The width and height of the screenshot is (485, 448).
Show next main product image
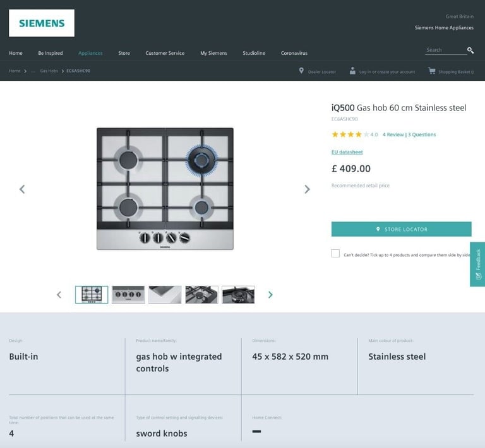pyautogui.click(x=307, y=189)
